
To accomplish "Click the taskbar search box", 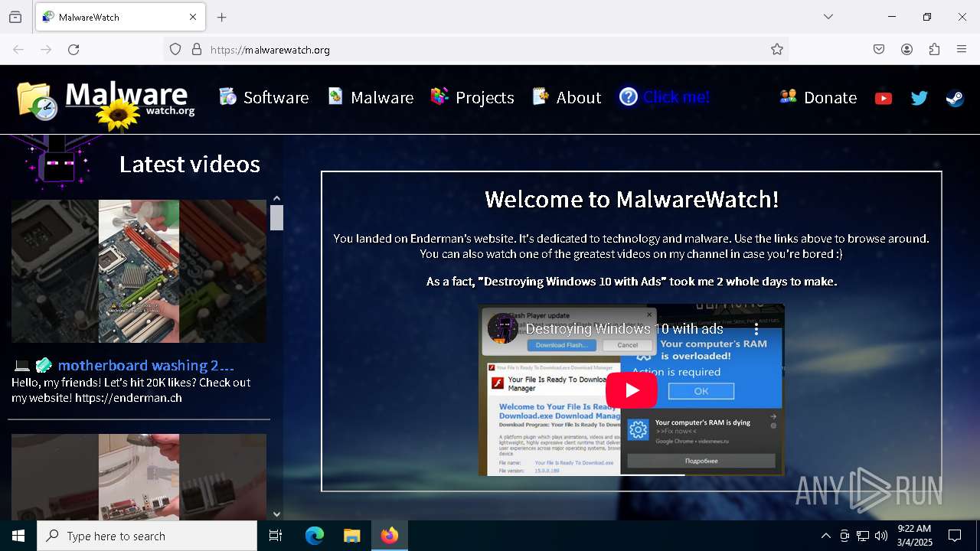I will click(x=147, y=536).
